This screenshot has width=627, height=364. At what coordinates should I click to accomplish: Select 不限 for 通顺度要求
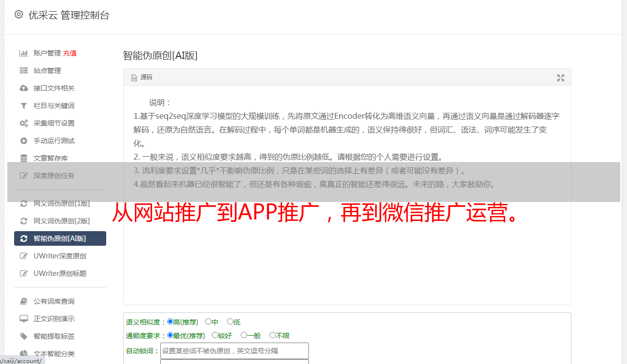[x=272, y=335]
